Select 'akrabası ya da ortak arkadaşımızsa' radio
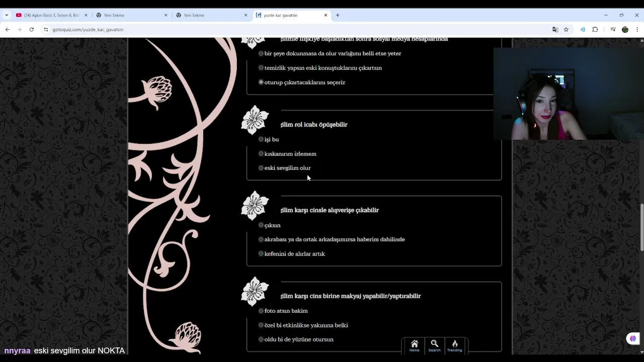This screenshot has width=644, height=362. click(x=261, y=239)
